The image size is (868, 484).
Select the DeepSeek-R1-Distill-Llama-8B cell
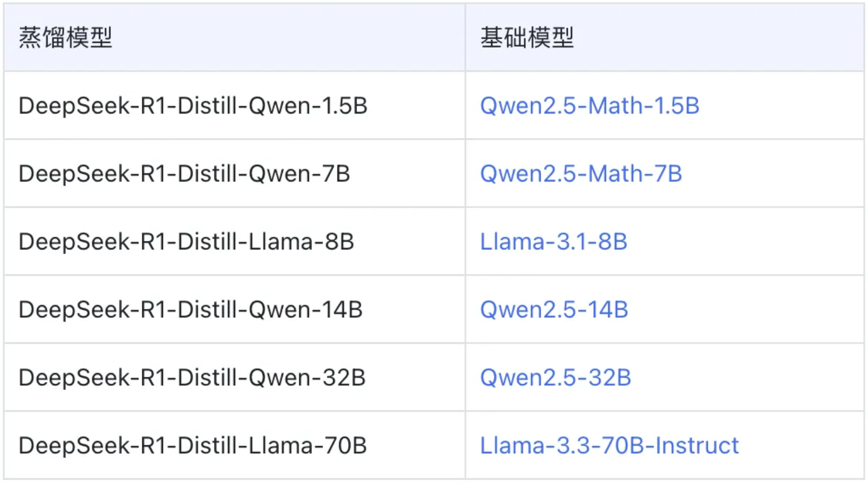click(x=186, y=241)
